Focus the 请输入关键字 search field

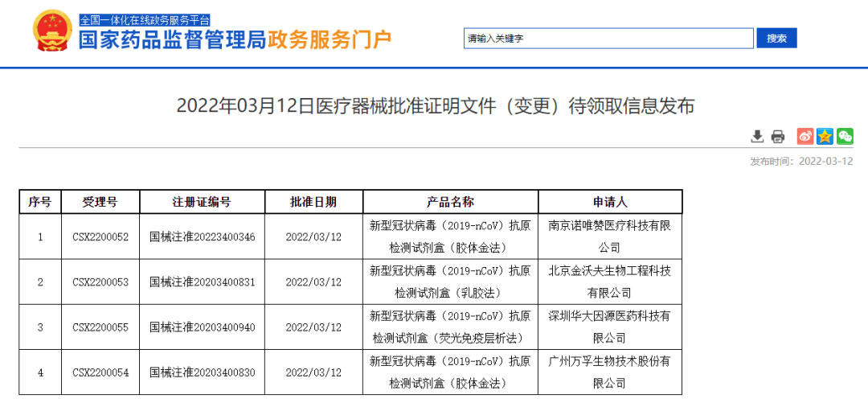click(x=608, y=38)
